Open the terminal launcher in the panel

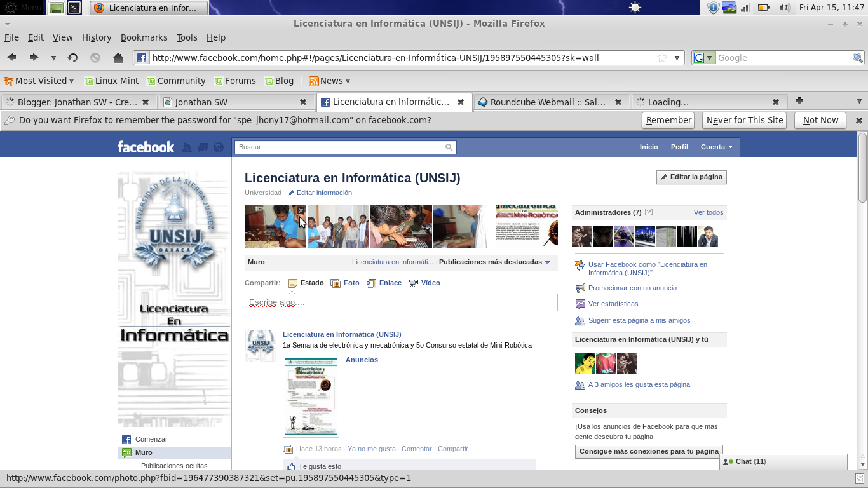point(74,8)
